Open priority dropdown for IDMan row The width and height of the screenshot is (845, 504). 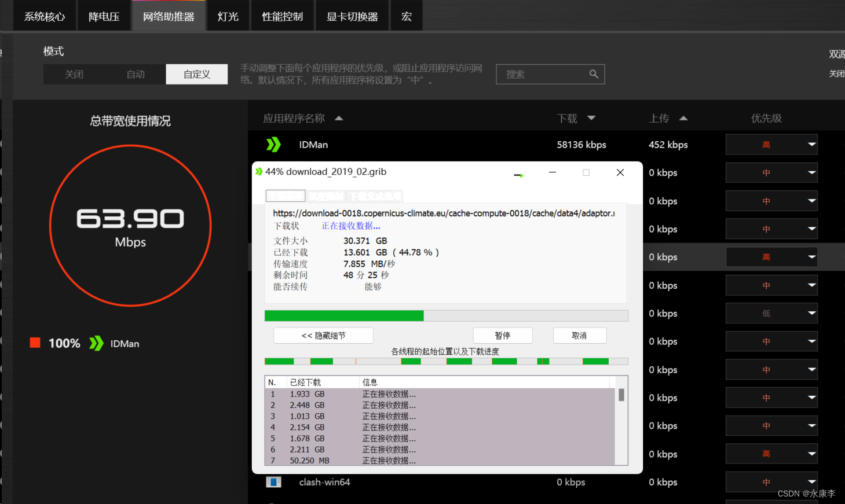(x=771, y=145)
